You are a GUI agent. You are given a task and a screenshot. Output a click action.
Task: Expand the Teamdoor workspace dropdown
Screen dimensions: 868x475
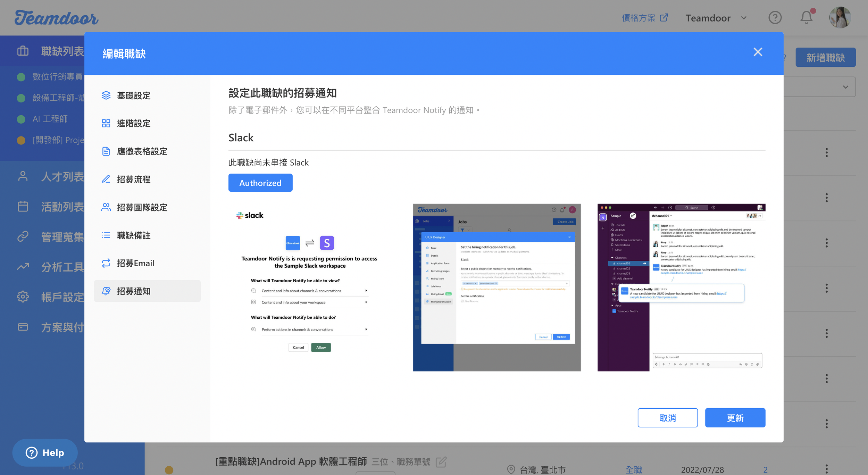(716, 18)
